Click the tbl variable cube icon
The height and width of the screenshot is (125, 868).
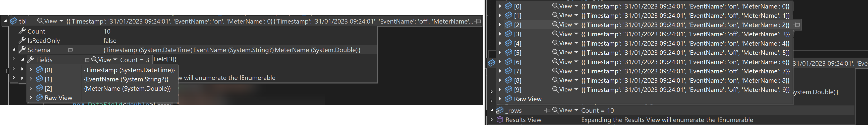14,21
